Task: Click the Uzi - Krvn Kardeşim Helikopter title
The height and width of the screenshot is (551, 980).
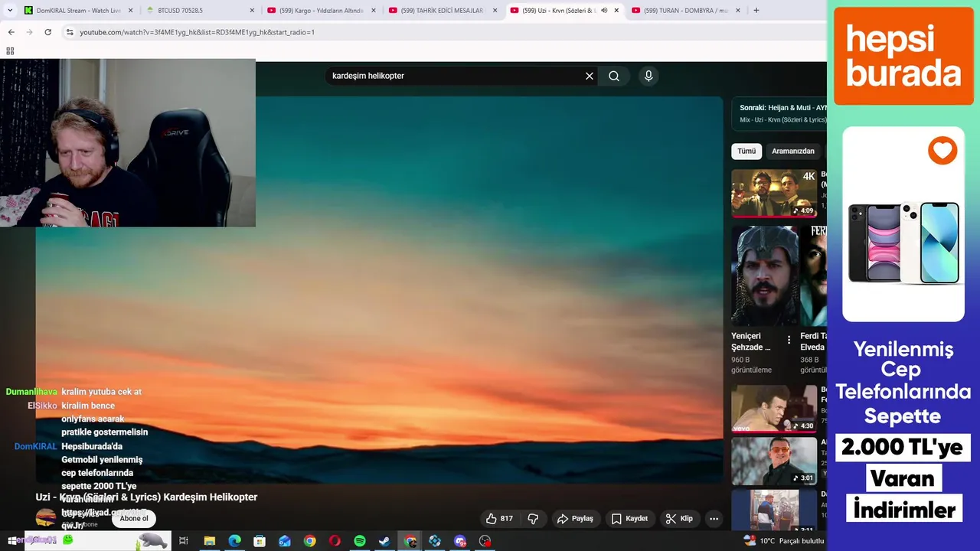Action: (x=146, y=497)
